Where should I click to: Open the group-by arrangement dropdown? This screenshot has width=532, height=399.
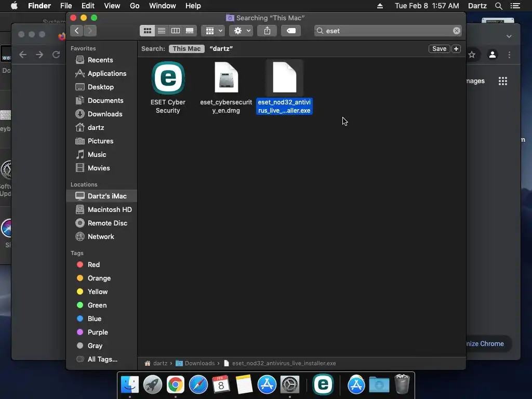pos(213,31)
